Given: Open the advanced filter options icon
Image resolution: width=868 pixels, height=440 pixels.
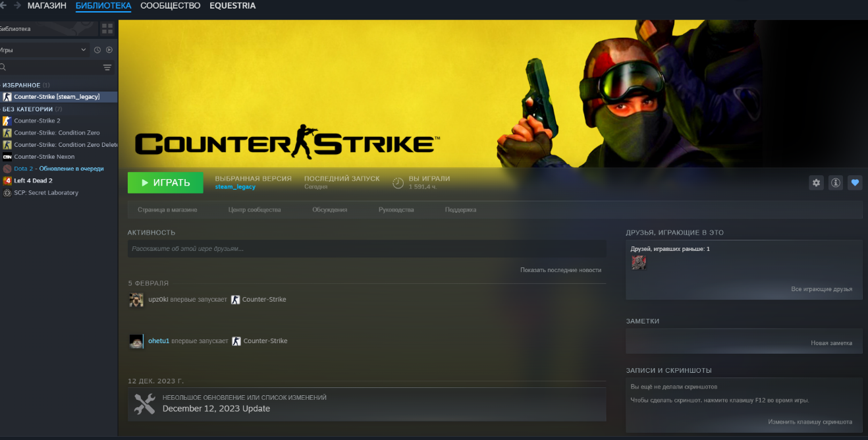Looking at the screenshot, I should (x=107, y=67).
